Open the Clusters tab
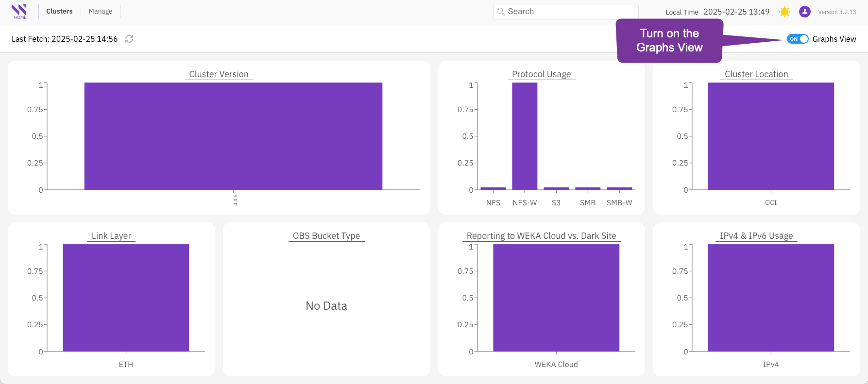Screen dimensions: 868x384 [59, 11]
